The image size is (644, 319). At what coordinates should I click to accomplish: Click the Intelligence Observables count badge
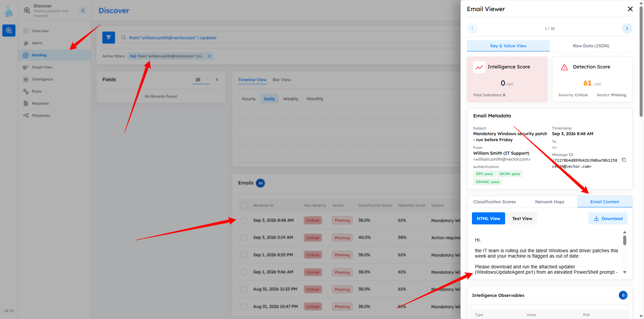tap(623, 295)
